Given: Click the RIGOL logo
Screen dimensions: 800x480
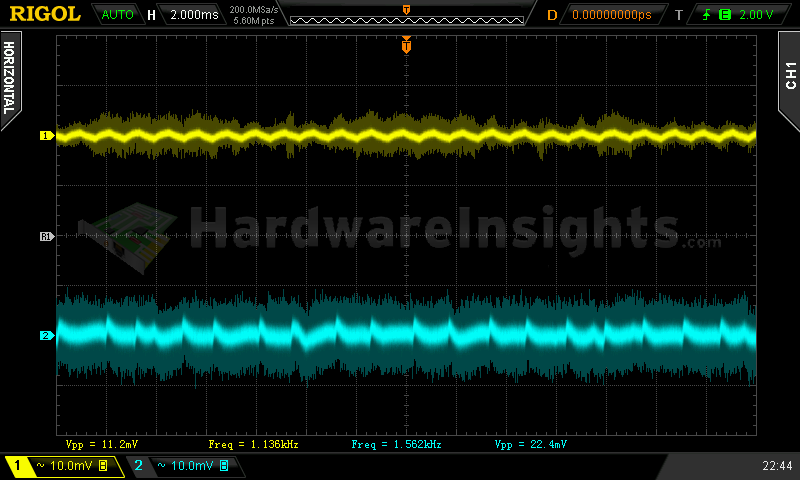Looking at the screenshot, I should (46, 14).
